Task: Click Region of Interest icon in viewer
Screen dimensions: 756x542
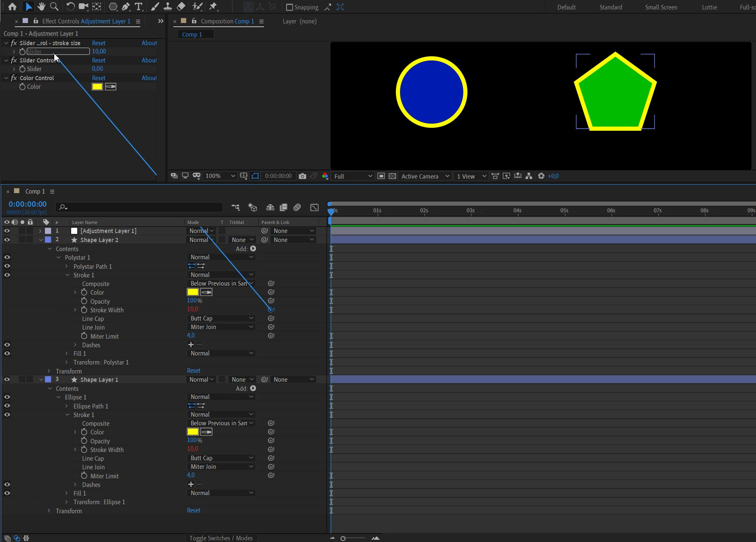Action: pyautogui.click(x=381, y=176)
